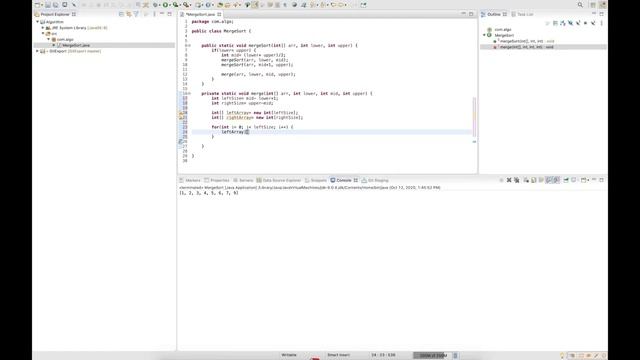Click the Pin Console icon
The width and height of the screenshot is (640, 360).
(x=566, y=180)
